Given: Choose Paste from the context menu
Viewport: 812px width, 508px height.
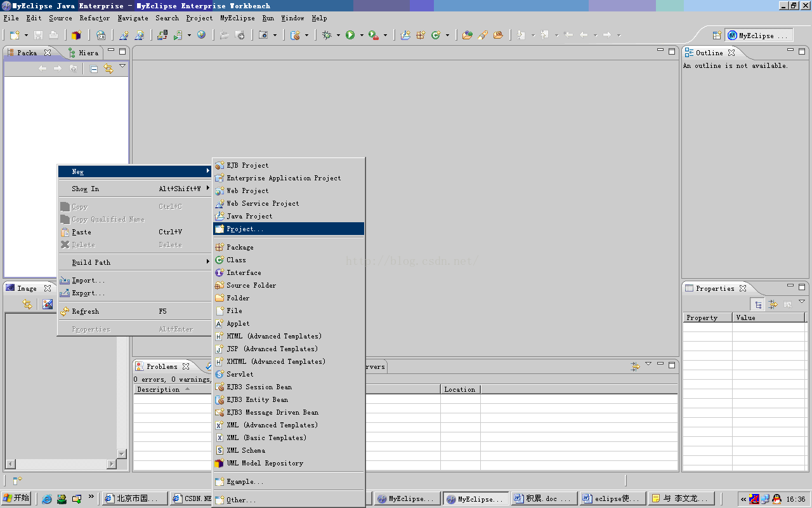Looking at the screenshot, I should click(x=134, y=232).
